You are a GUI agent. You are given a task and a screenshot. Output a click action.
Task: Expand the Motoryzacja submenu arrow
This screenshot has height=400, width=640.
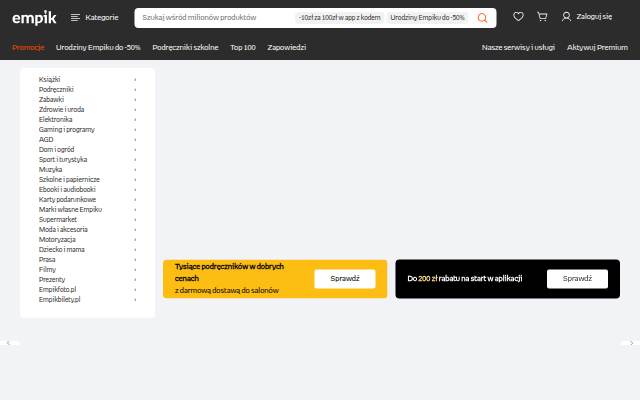point(135,240)
